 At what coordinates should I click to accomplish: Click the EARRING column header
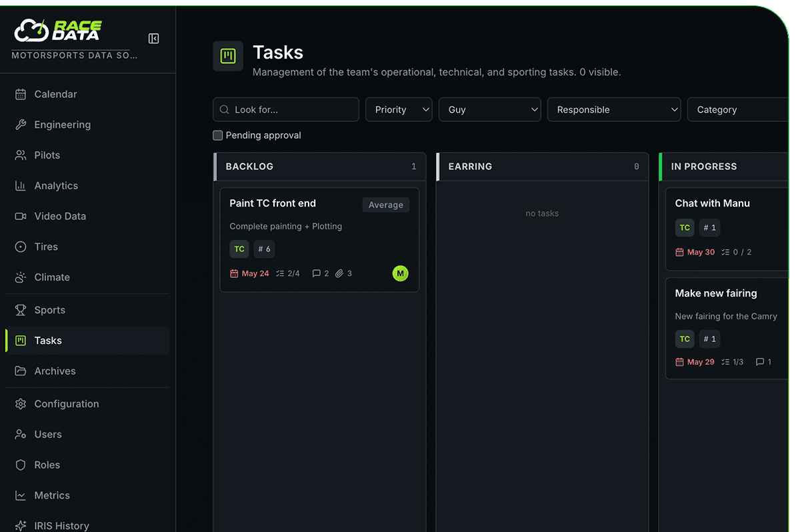click(x=542, y=167)
